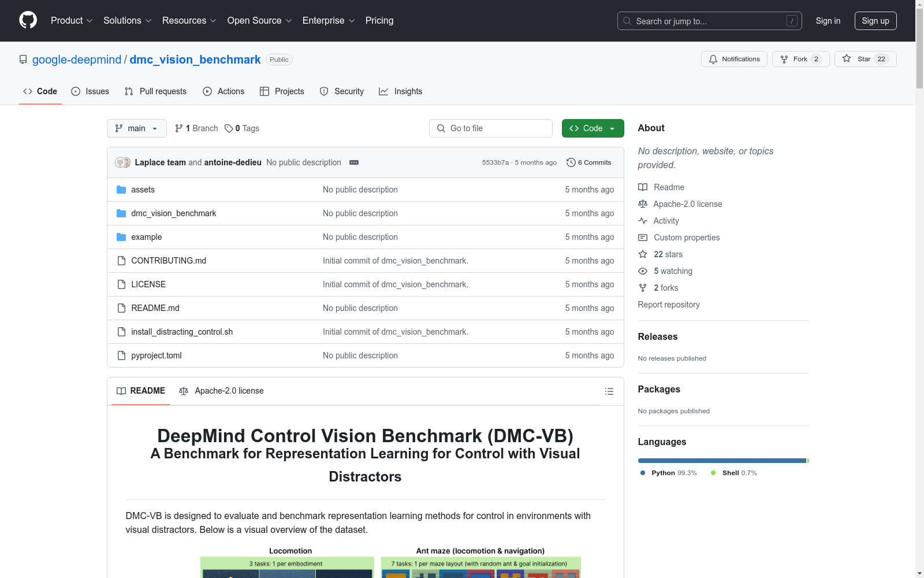Click the Python language bar segment
The width and height of the screenshot is (924, 578).
(x=722, y=461)
